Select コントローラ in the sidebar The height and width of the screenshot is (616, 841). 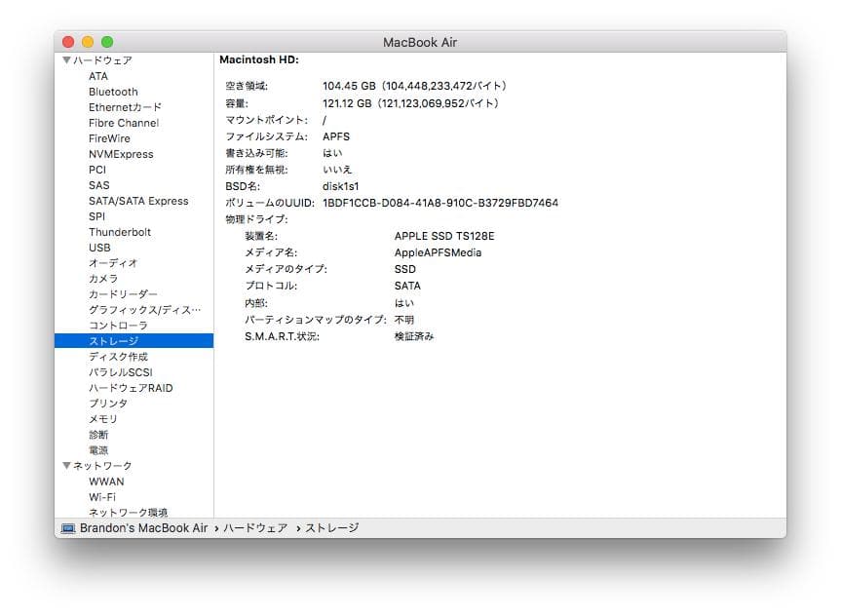[x=118, y=326]
